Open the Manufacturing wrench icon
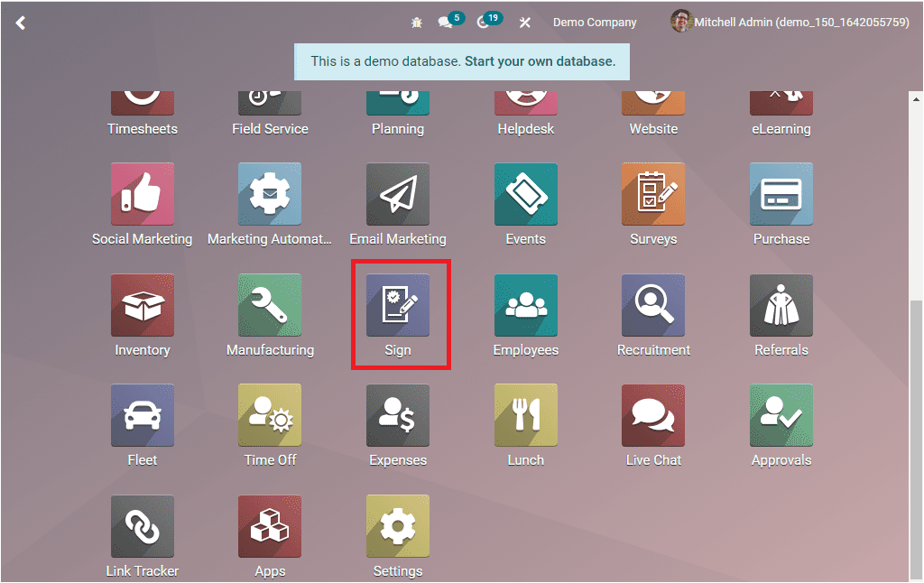The width and height of the screenshot is (924, 583). tap(270, 305)
